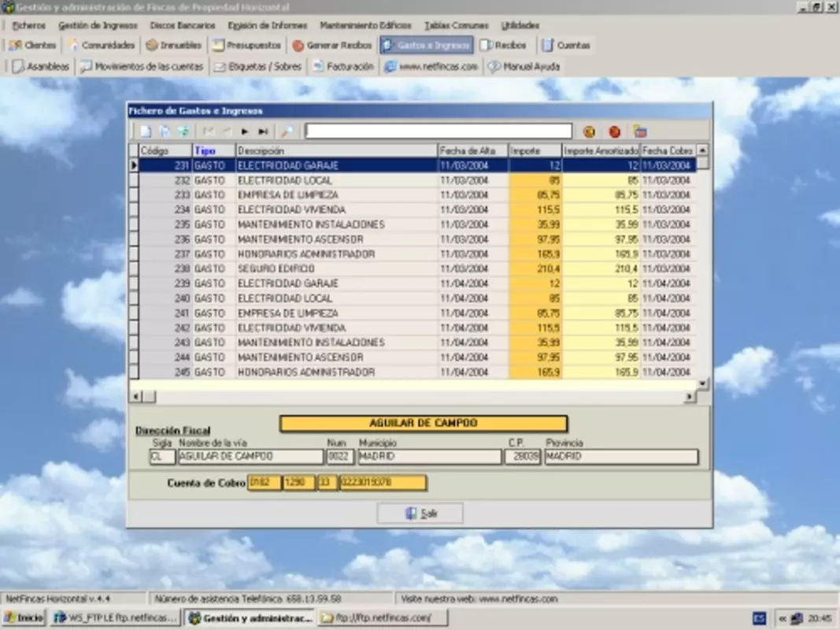Click the orange round icon beside search box
Screen dimensions: 840x630
click(589, 132)
